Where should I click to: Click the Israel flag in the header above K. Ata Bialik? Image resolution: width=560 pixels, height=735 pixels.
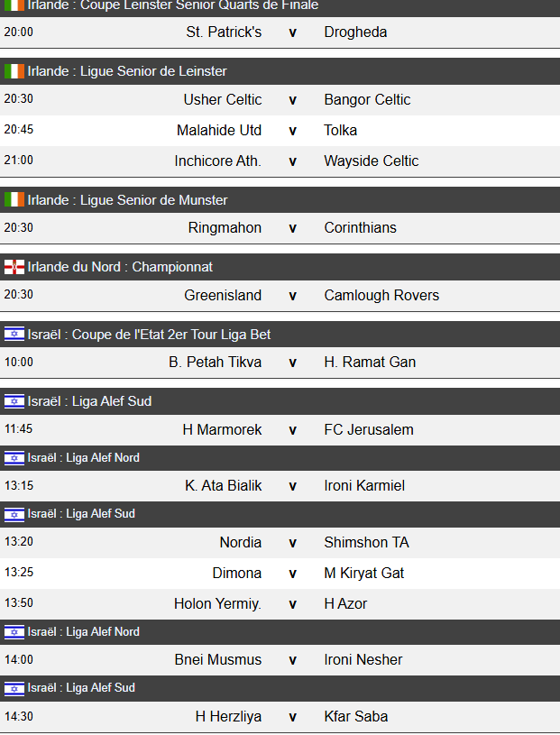(14, 458)
